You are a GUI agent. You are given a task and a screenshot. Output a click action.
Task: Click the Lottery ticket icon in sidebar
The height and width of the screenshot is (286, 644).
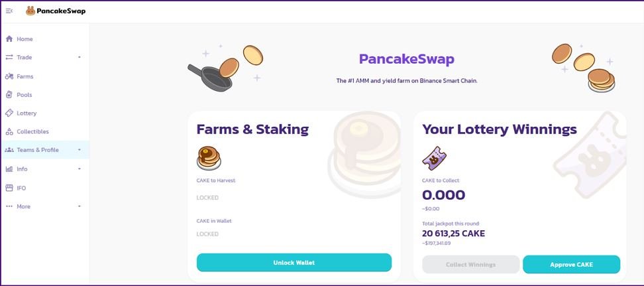click(9, 113)
